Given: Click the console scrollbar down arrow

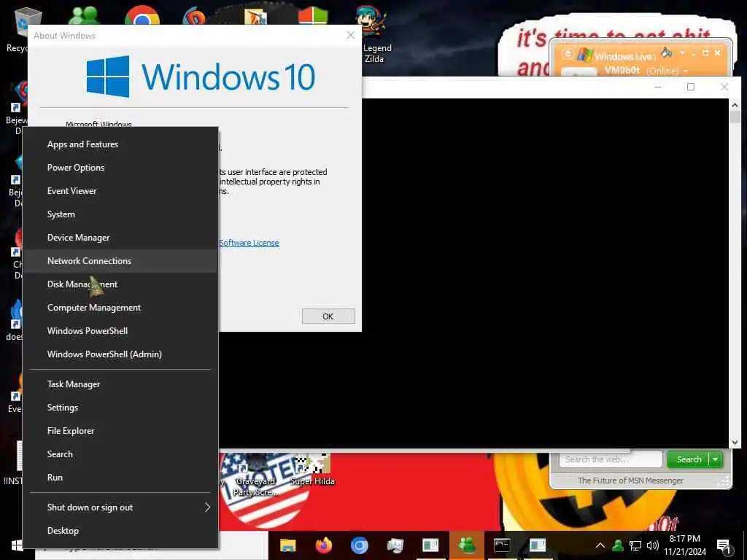Looking at the screenshot, I should pos(735,443).
